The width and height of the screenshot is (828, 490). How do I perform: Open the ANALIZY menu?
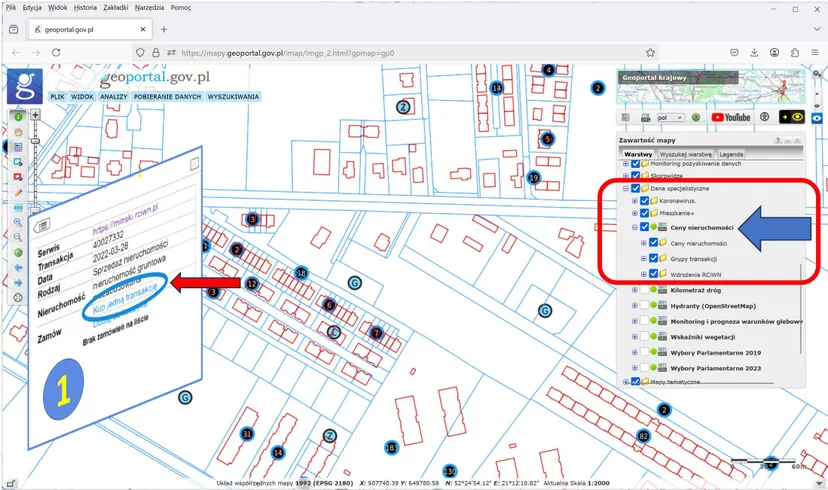click(114, 97)
